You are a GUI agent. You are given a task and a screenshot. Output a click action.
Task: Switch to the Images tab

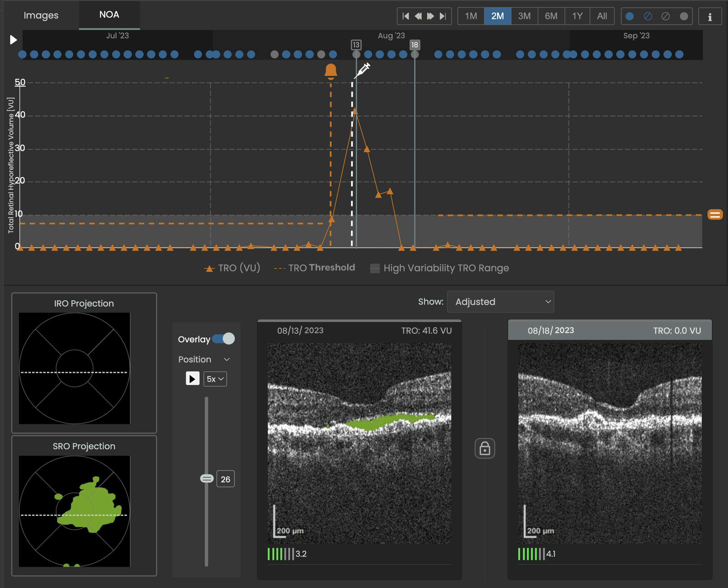tap(41, 15)
